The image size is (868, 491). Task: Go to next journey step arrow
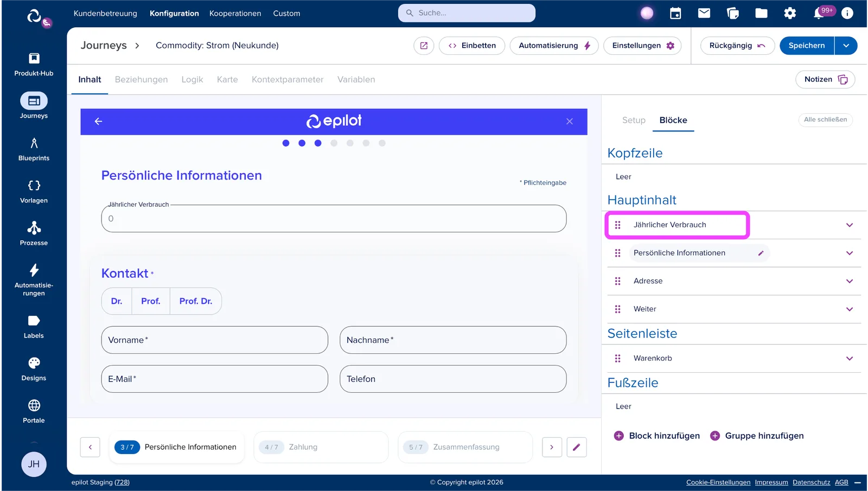tap(552, 447)
